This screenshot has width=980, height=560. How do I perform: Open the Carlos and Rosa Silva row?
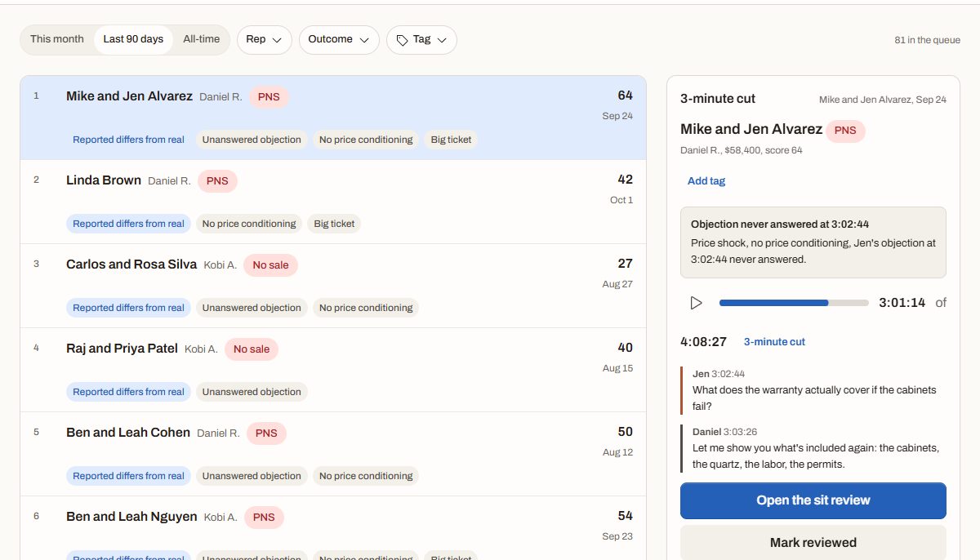(x=333, y=286)
